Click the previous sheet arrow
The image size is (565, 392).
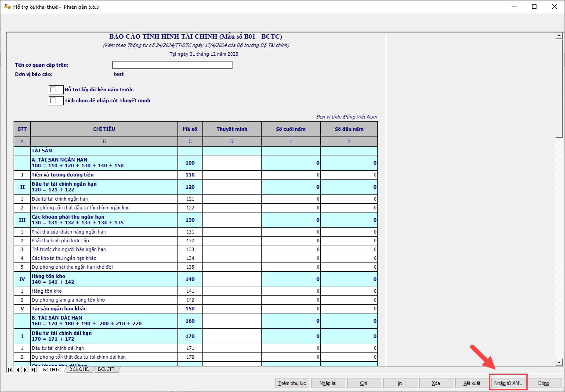tap(18, 370)
